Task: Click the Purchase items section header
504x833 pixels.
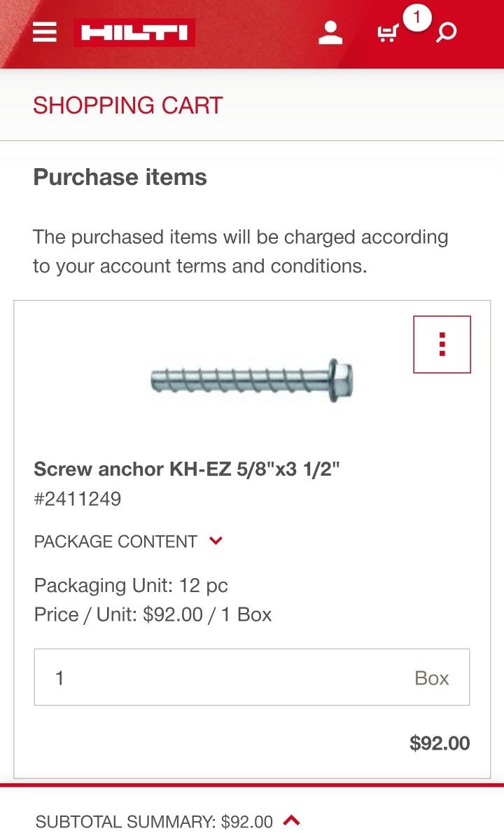Action: (x=120, y=177)
